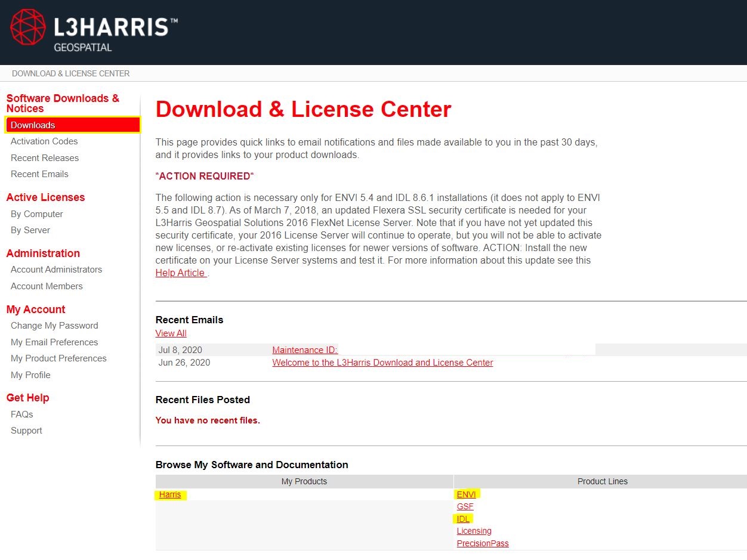This screenshot has height=560, width=747.
Task: Open Account Members page
Action: coord(47,286)
